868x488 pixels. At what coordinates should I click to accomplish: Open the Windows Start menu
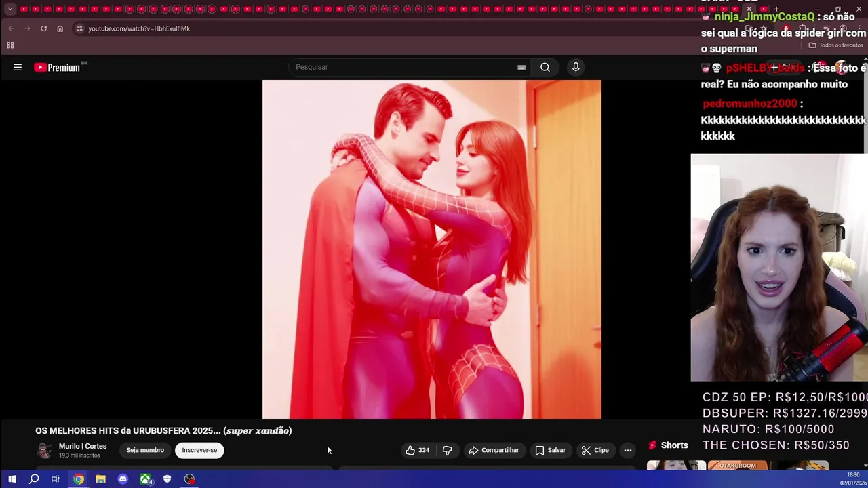tap(12, 479)
